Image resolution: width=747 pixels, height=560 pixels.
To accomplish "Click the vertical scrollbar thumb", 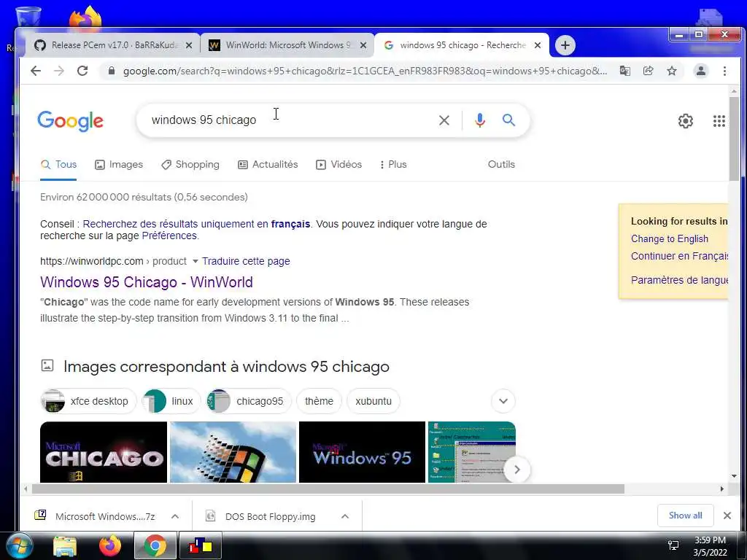I will pyautogui.click(x=734, y=139).
